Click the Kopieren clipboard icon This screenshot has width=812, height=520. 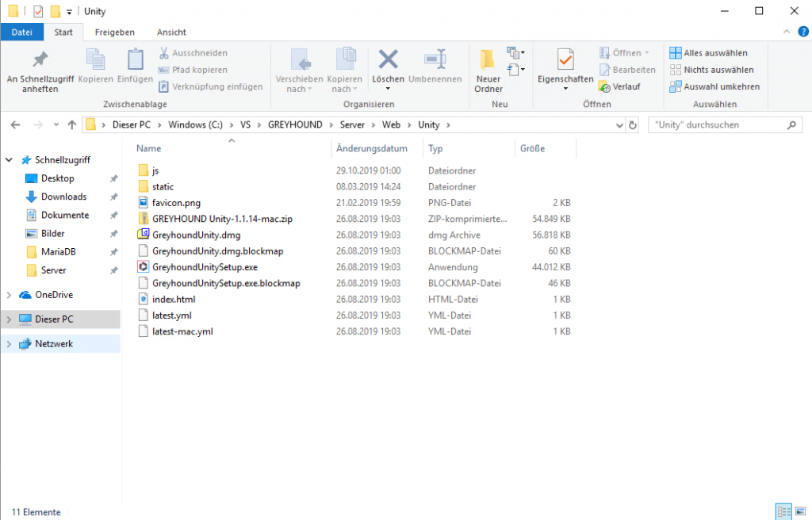click(95, 59)
